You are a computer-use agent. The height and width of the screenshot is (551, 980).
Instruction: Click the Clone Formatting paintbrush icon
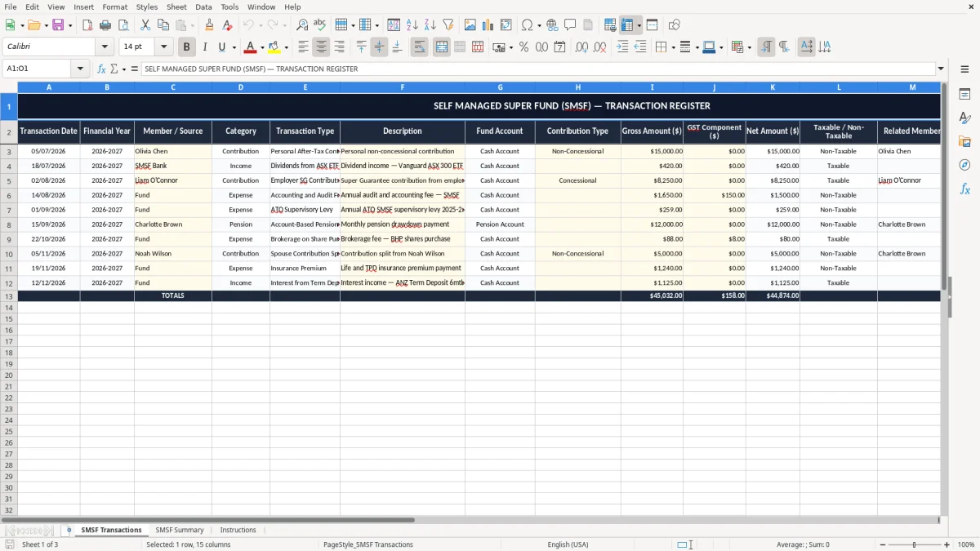209,25
